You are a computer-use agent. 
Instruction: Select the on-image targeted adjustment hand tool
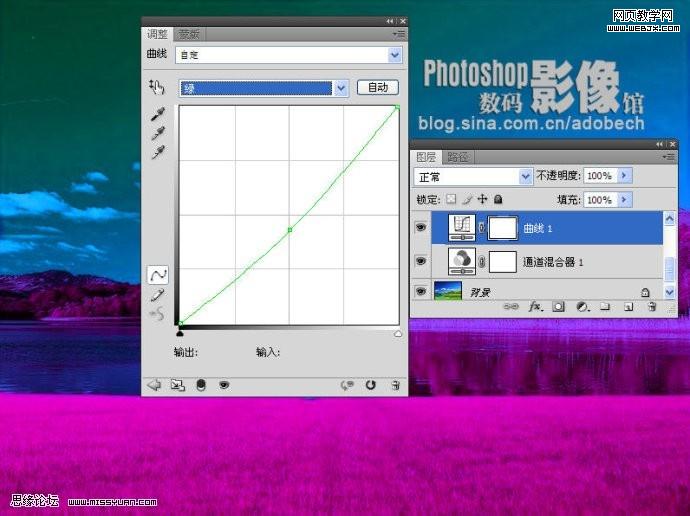157,87
